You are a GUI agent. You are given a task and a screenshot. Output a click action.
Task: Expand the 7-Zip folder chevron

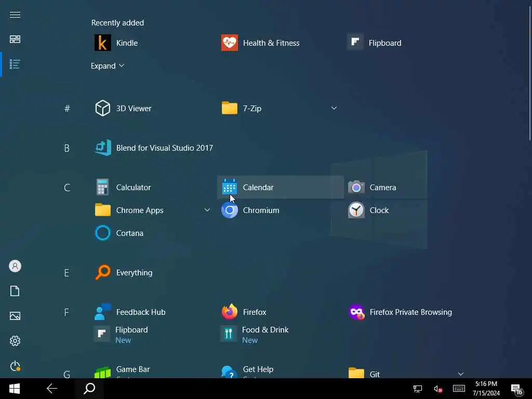[x=334, y=108]
